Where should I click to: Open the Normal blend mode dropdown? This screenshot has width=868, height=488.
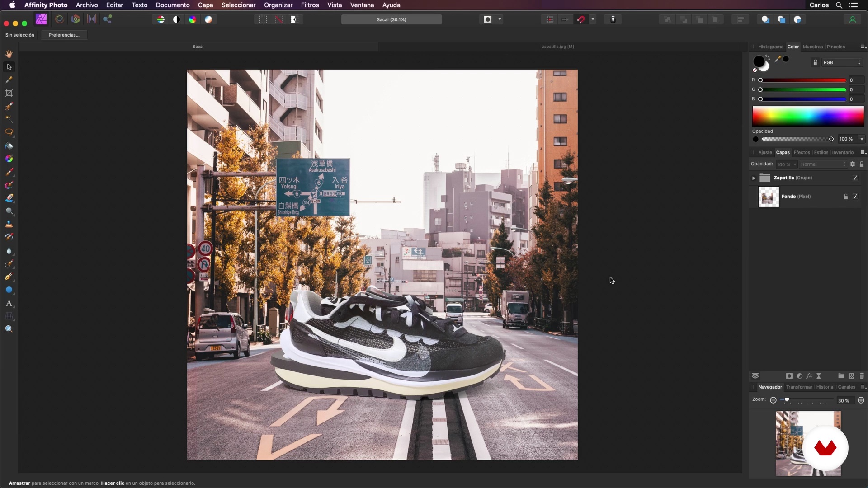(823, 164)
